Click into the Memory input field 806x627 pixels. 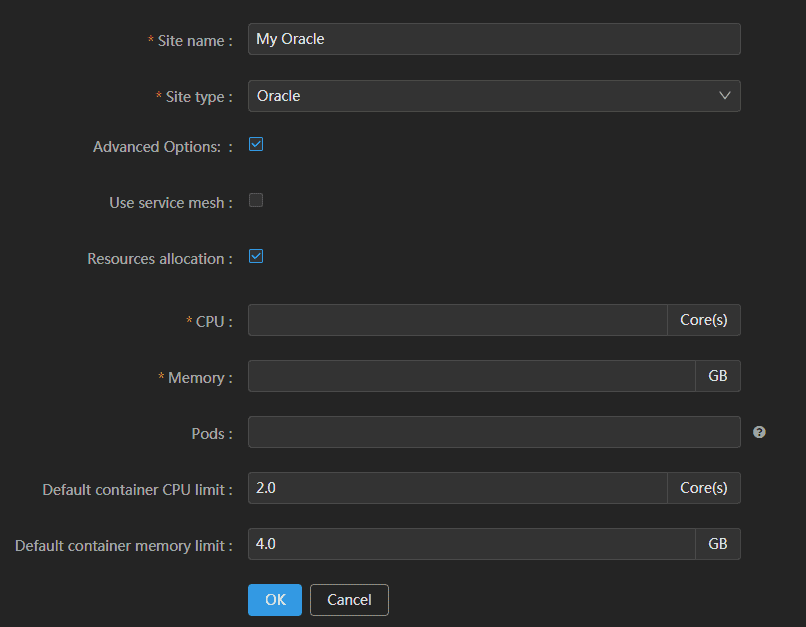click(x=471, y=376)
